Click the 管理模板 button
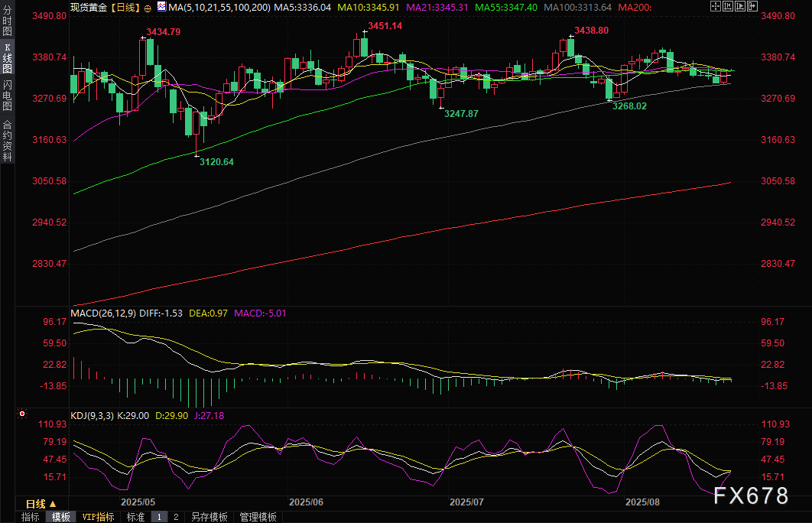 tap(257, 517)
